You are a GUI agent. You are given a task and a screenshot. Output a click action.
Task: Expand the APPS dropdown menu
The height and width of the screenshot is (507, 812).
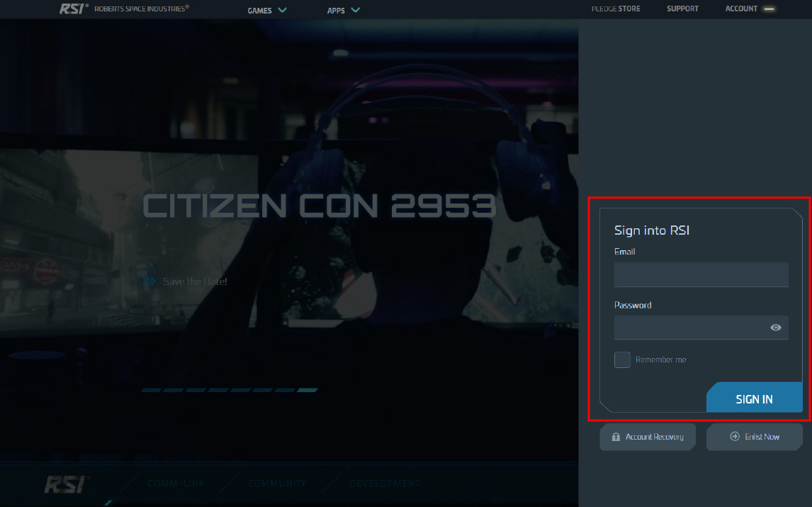(x=343, y=10)
